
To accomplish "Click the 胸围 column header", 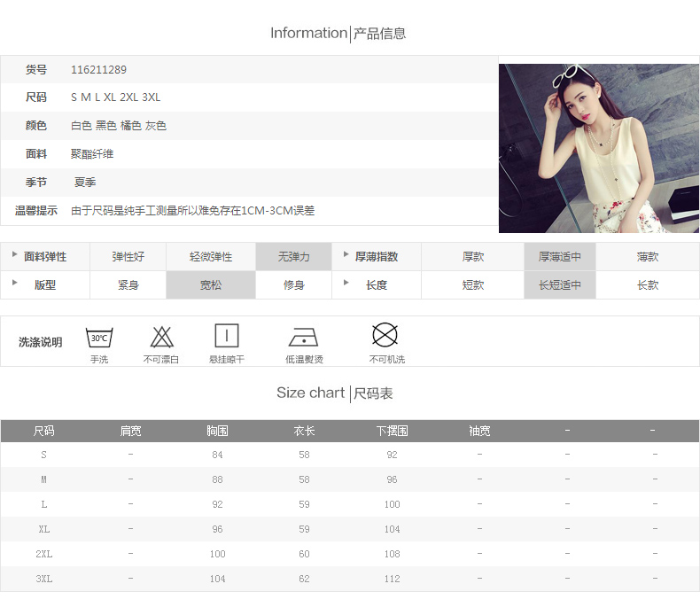I will (x=217, y=431).
